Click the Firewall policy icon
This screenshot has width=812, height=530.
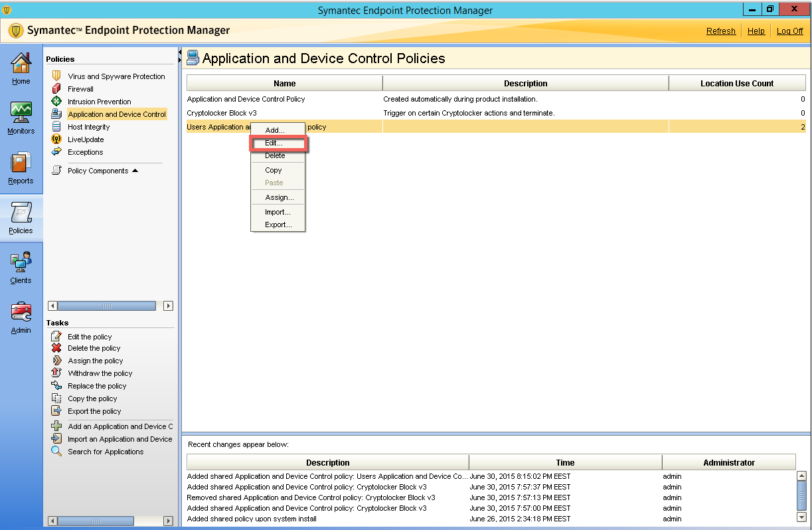[56, 89]
